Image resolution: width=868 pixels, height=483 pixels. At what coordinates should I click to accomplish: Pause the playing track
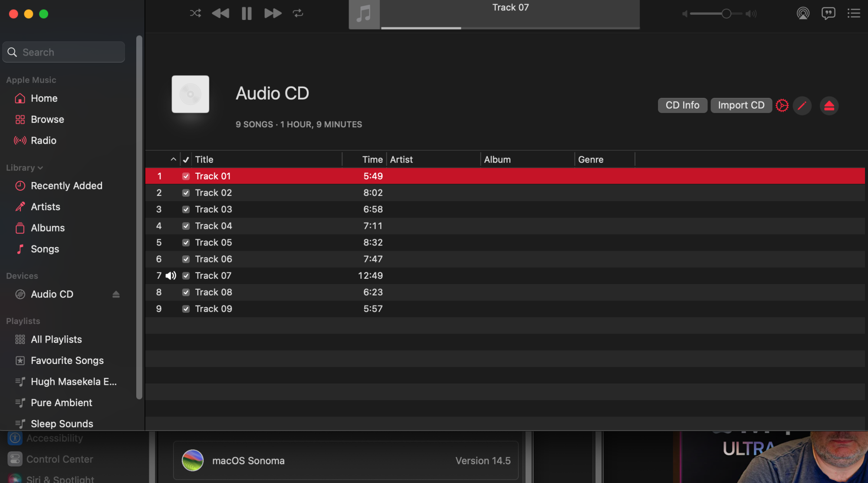click(x=247, y=13)
